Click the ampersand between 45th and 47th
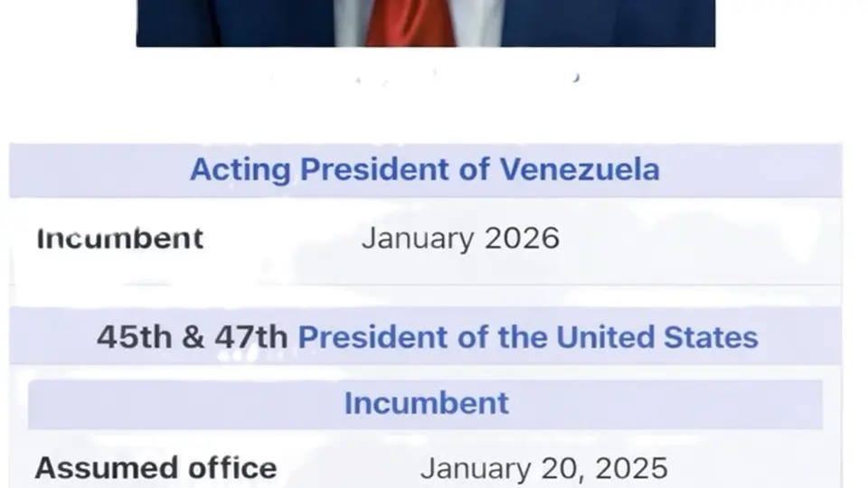Image resolution: width=868 pixels, height=488 pixels. [193, 337]
